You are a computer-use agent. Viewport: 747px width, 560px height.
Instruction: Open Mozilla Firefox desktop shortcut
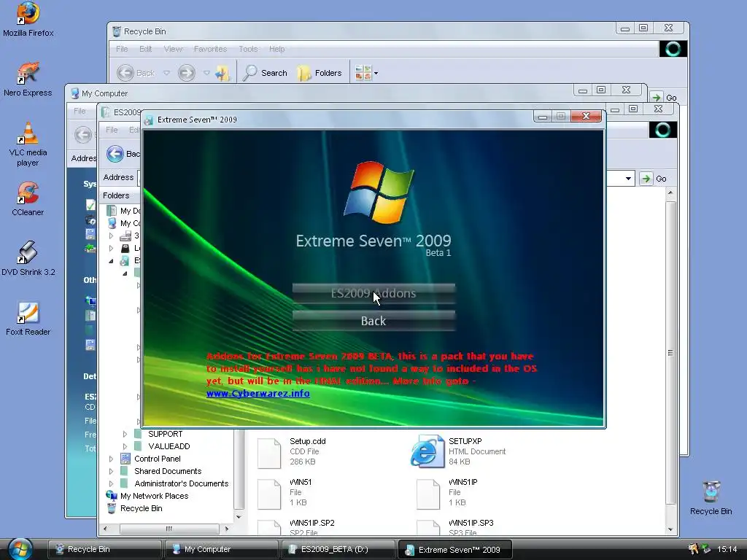tap(28, 19)
